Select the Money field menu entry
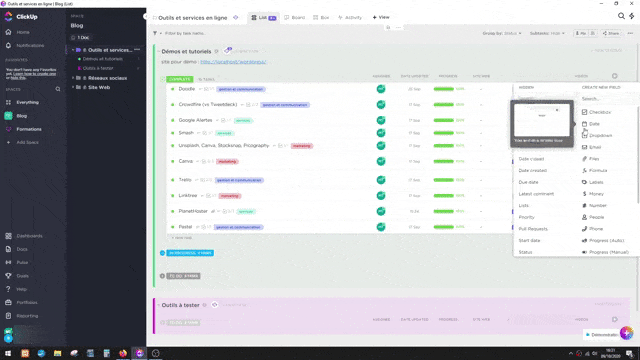 593,194
